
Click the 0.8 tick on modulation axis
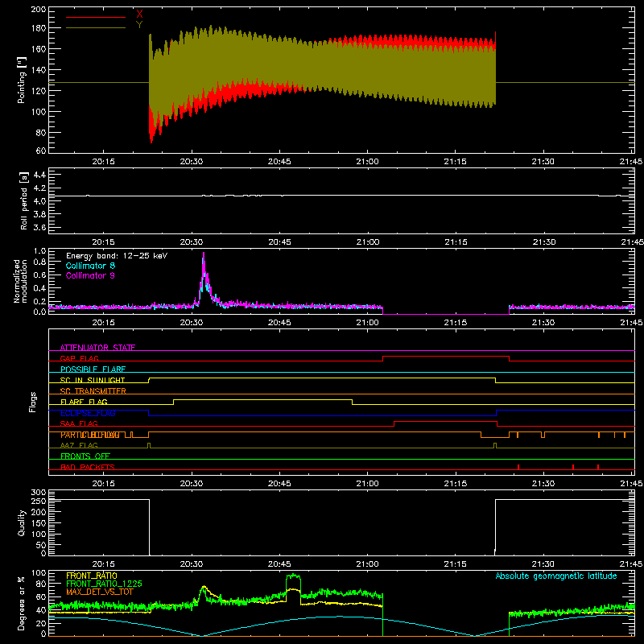[39, 262]
